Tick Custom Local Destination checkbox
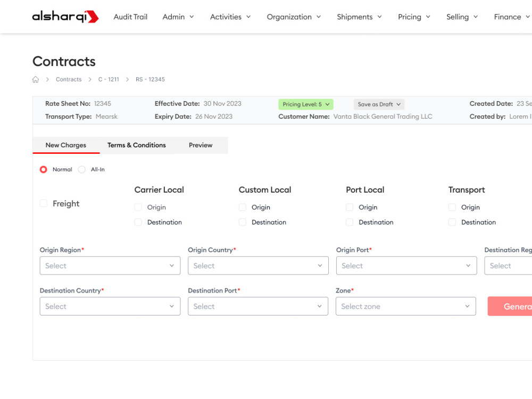Screen dimensions: 532x399 242,222
